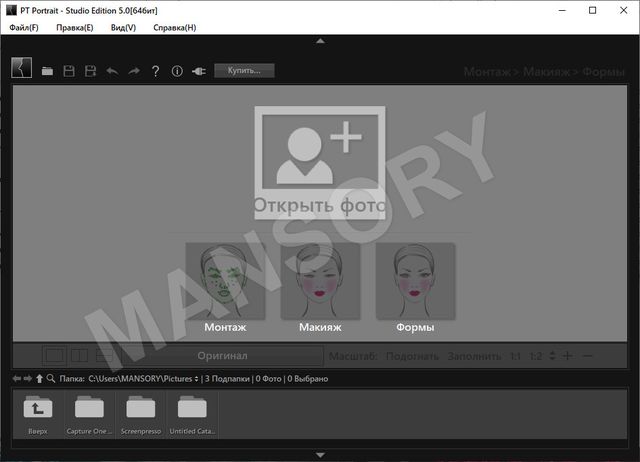Click the search magnifier in folder bar

[x=51, y=379]
